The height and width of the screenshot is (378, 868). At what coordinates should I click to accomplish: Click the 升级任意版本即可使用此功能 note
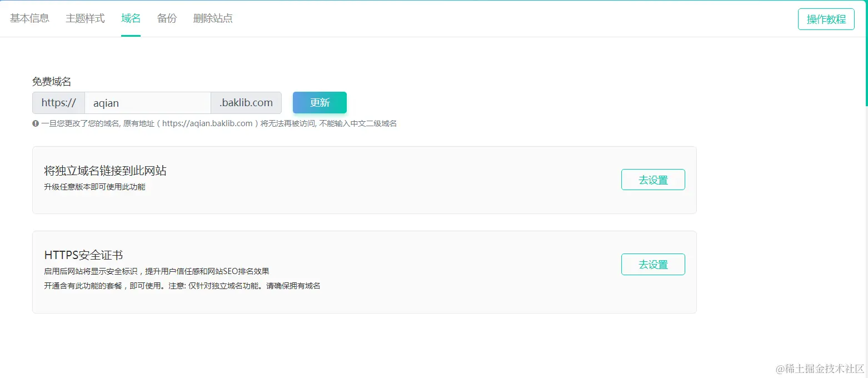point(94,187)
